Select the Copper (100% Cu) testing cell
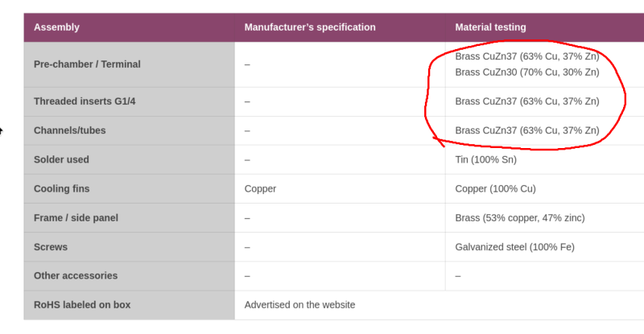The height and width of the screenshot is (334, 644). (x=495, y=188)
